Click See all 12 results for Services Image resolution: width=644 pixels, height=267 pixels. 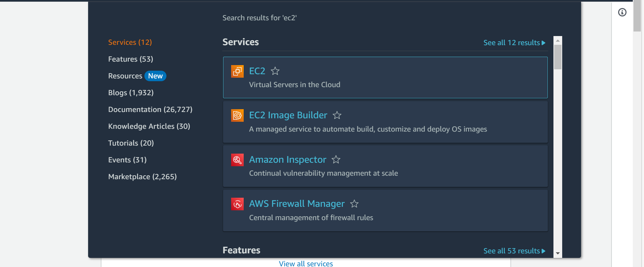[514, 43]
